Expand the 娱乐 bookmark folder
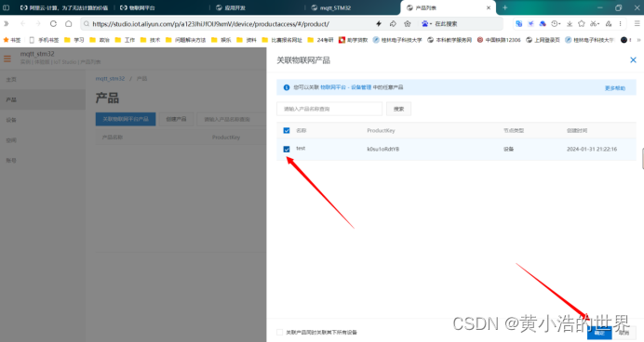 221,40
